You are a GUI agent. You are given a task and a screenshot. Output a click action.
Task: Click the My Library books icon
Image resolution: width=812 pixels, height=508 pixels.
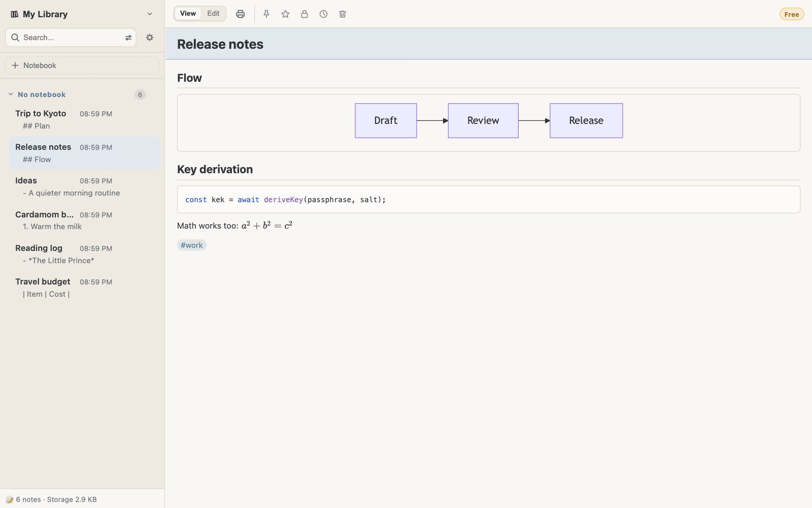tap(15, 14)
